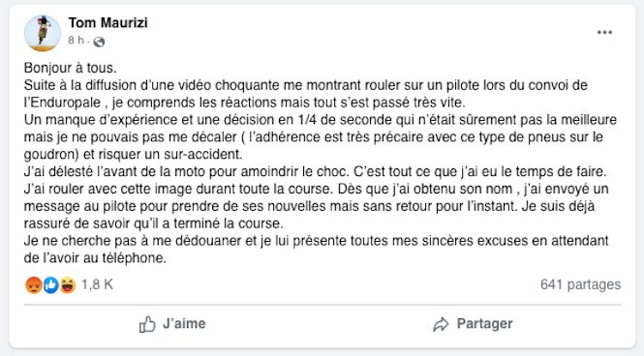Click the thumbs-up icon beside J'aime
Image resolution: width=644 pixels, height=356 pixels.
(147, 324)
